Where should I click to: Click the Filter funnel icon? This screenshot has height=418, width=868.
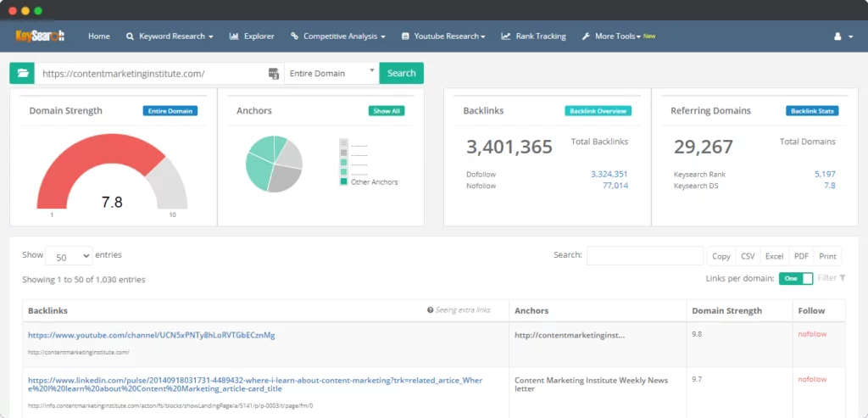[x=843, y=278]
